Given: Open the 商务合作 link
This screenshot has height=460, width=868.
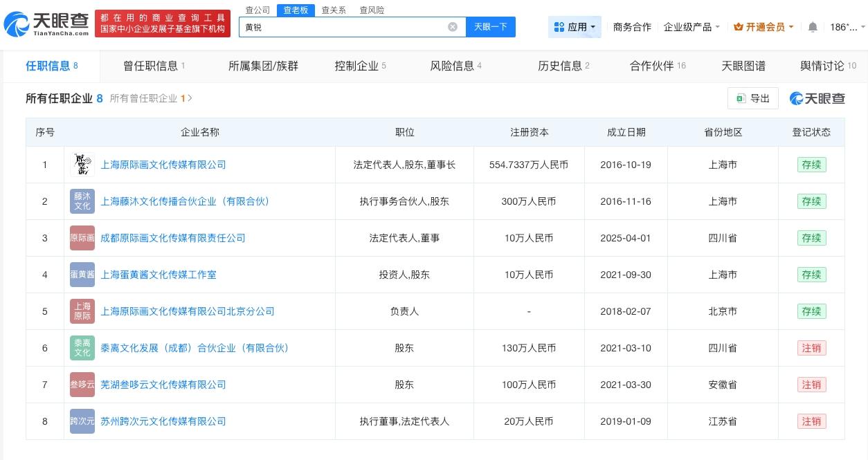Looking at the screenshot, I should coord(632,27).
